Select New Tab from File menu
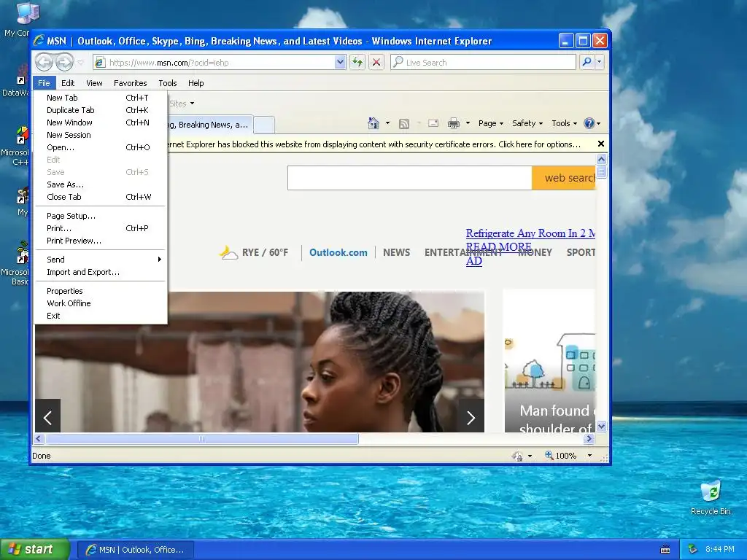The height and width of the screenshot is (560, 747). coord(100,98)
